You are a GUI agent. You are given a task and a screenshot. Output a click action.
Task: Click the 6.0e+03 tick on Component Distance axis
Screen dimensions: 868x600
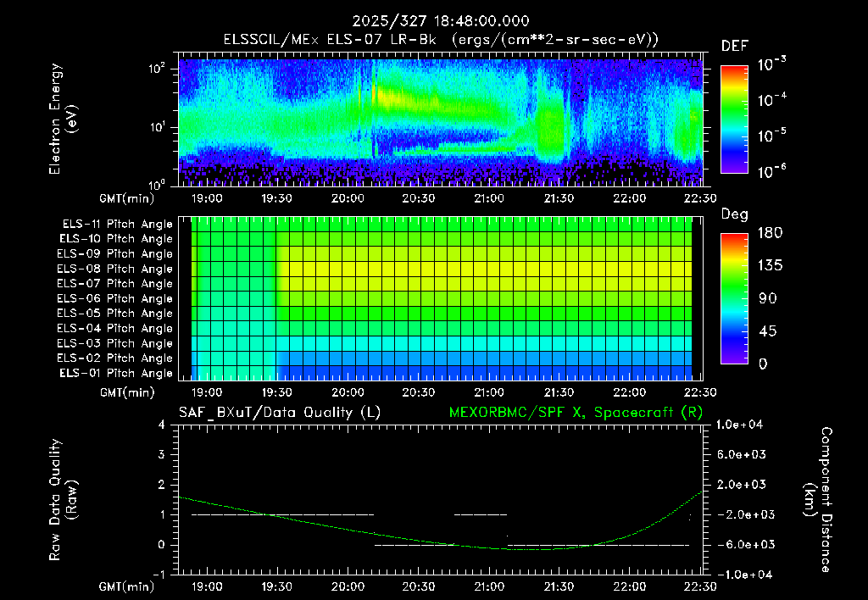click(741, 454)
